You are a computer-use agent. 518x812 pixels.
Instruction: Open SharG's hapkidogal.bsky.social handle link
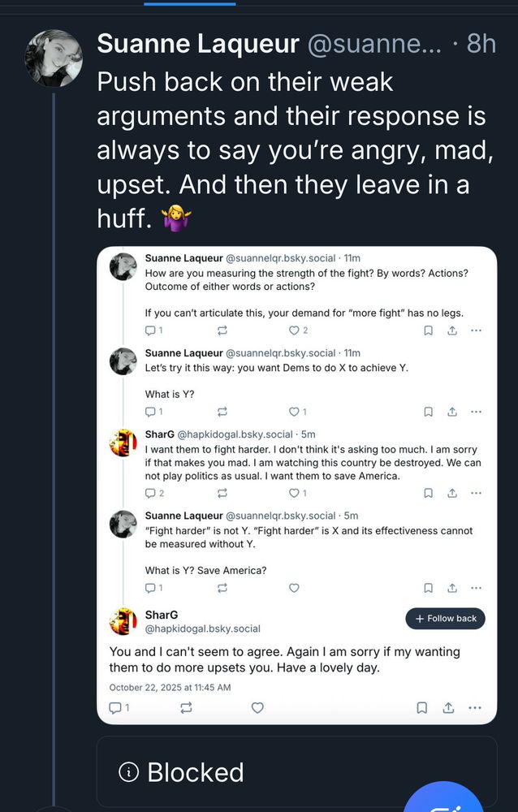pyautogui.click(x=202, y=628)
